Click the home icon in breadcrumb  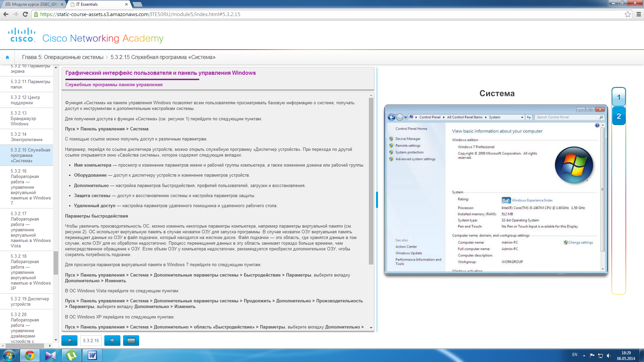[7, 57]
